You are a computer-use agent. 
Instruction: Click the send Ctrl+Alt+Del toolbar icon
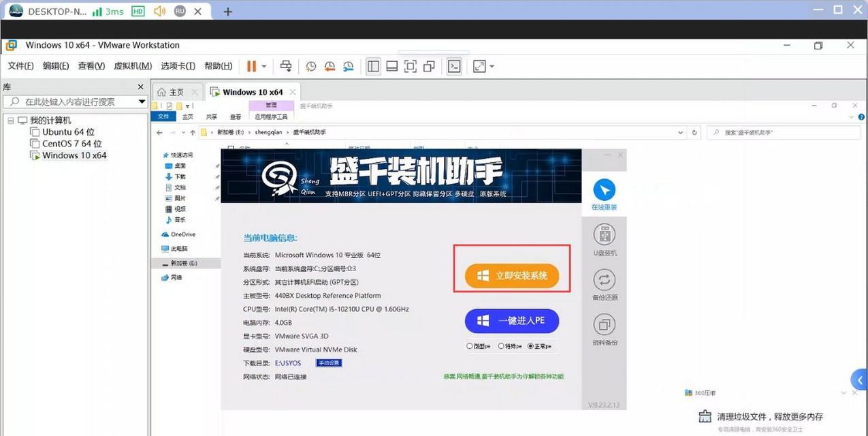coord(286,66)
